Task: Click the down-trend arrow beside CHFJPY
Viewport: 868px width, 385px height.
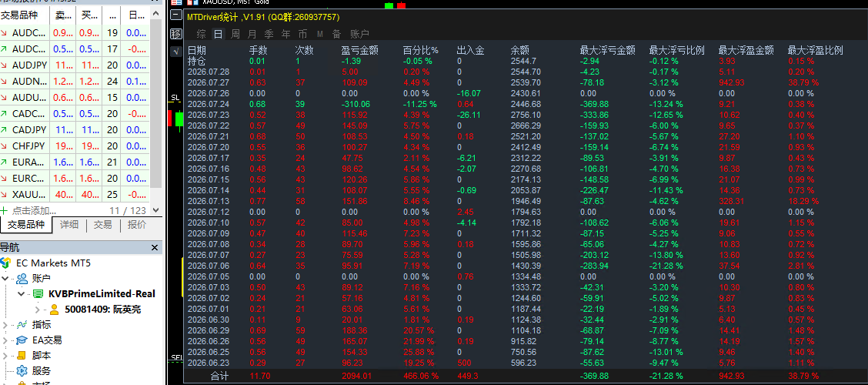Action: 5,146
